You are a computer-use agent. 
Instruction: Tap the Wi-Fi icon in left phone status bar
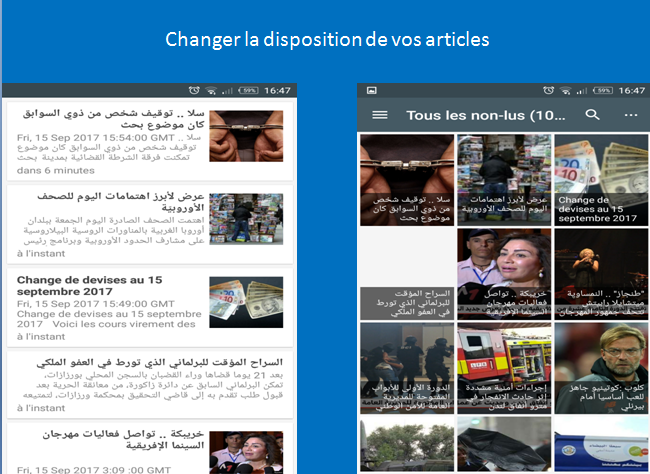[211, 90]
